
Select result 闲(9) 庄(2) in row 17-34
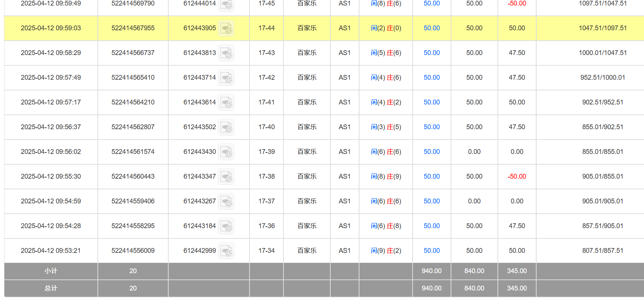(386, 251)
